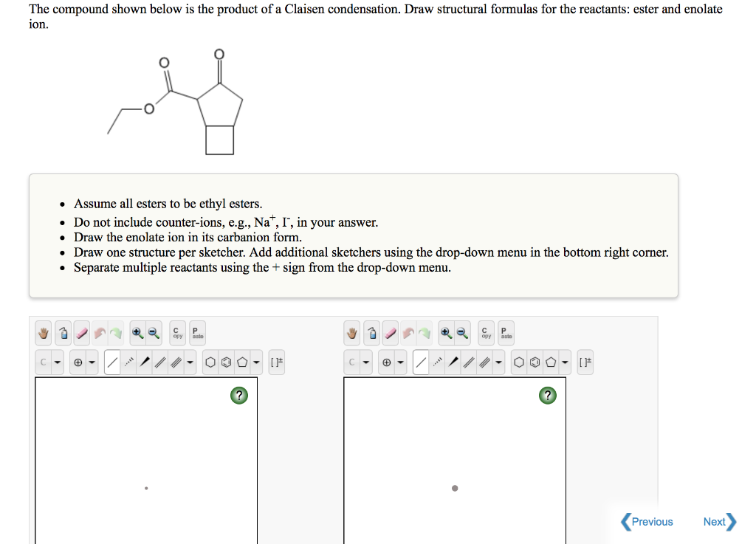This screenshot has width=756, height=544.
Task: Toggle the hexagon ring tool in right sketcher
Action: [x=518, y=362]
